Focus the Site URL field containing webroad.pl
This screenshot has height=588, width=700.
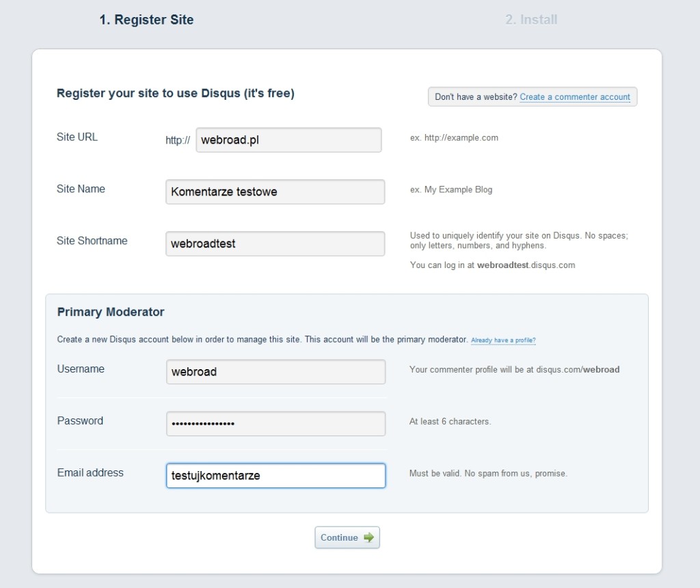coord(288,139)
